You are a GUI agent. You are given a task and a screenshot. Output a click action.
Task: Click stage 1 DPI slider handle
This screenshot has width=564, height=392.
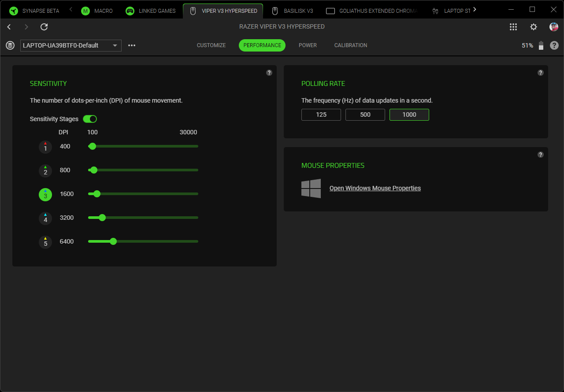(92, 146)
